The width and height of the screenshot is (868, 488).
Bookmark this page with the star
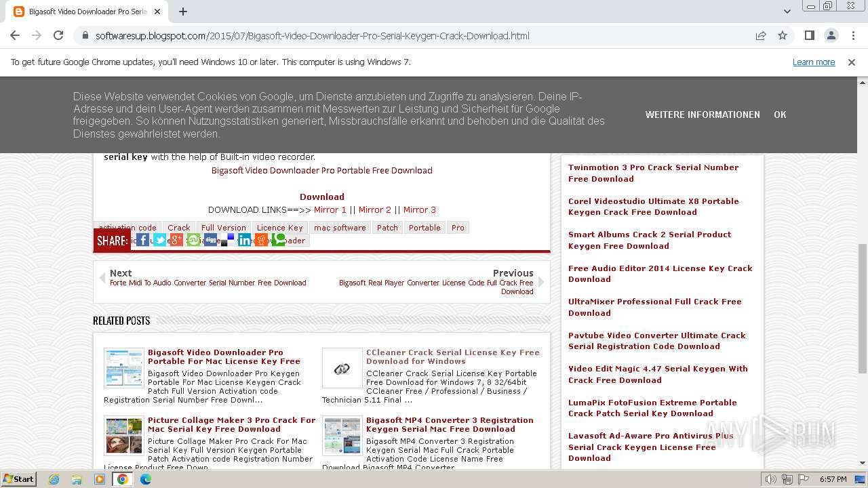click(x=783, y=35)
